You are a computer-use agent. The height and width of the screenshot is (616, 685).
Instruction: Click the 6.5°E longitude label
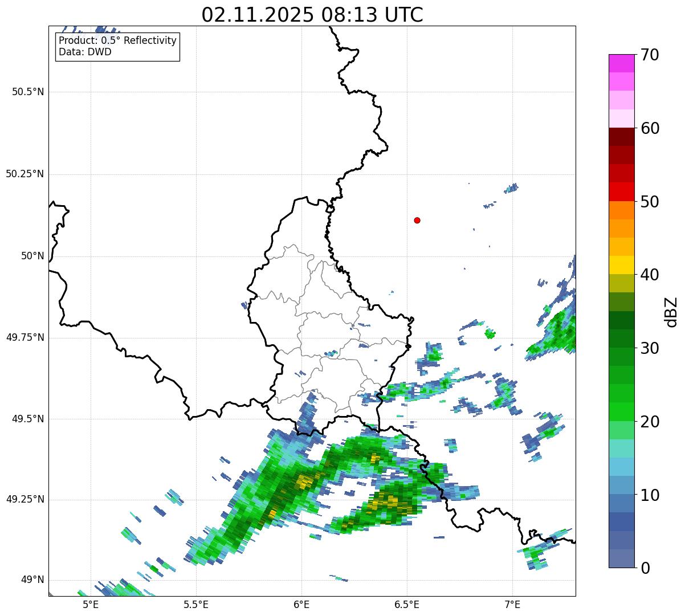407,604
